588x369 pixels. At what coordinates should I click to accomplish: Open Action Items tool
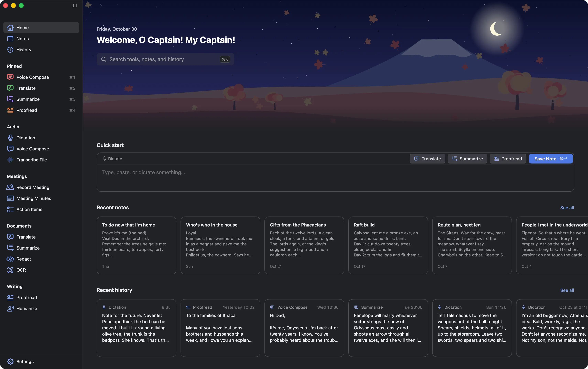(x=41, y=209)
